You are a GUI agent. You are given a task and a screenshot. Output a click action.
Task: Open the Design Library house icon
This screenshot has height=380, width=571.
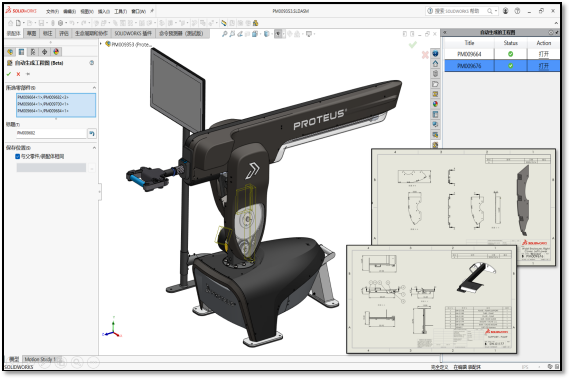coord(435,64)
